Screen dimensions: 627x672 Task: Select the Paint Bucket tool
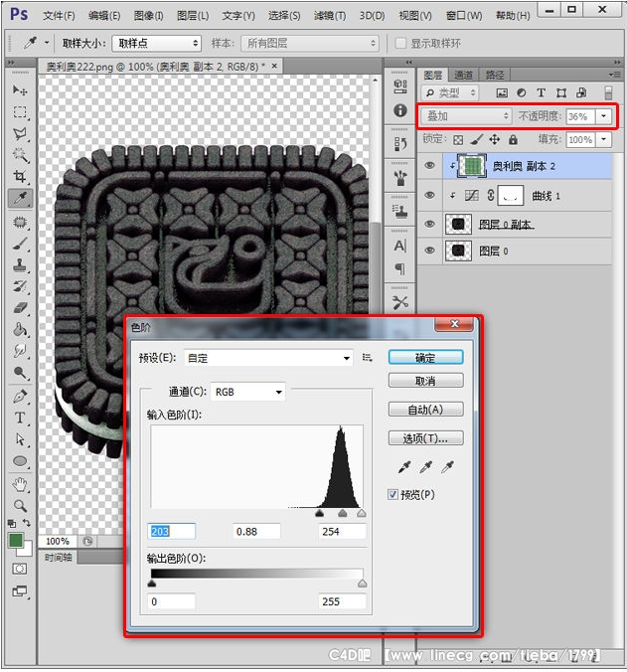(20, 329)
